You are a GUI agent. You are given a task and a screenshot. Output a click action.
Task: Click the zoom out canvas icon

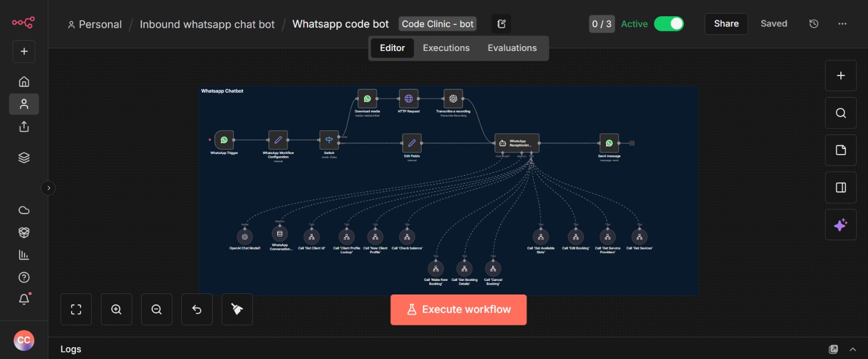(x=156, y=310)
